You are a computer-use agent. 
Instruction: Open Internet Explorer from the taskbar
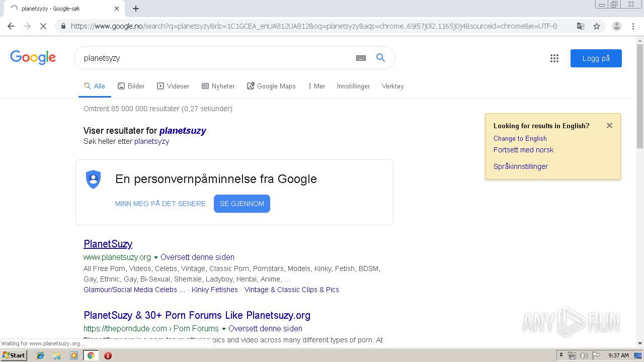coord(40,355)
